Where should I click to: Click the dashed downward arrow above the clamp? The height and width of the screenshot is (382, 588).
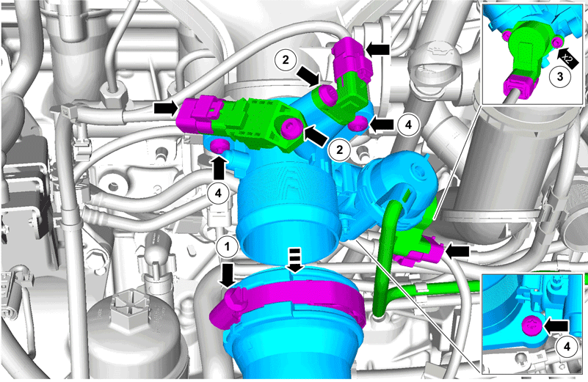[296, 259]
